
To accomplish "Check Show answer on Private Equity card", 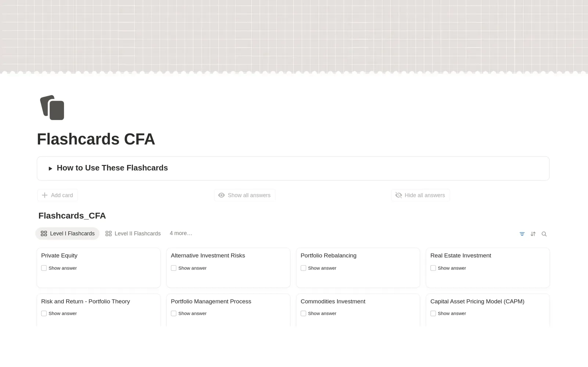I will pyautogui.click(x=44, y=268).
